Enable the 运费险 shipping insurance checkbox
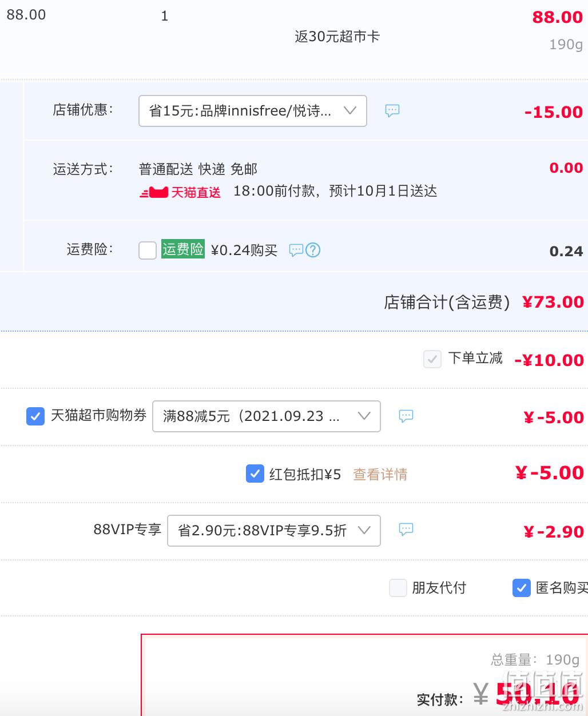The width and height of the screenshot is (588, 716). pyautogui.click(x=148, y=250)
